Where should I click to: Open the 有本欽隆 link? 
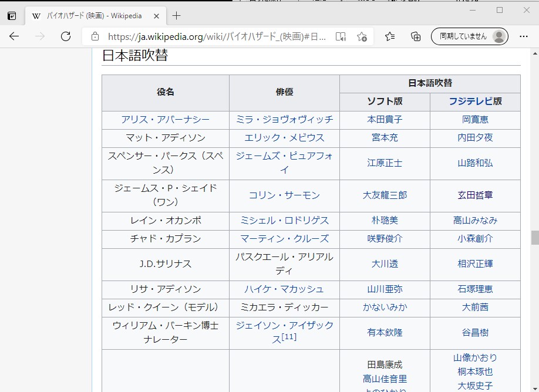pyautogui.click(x=385, y=333)
